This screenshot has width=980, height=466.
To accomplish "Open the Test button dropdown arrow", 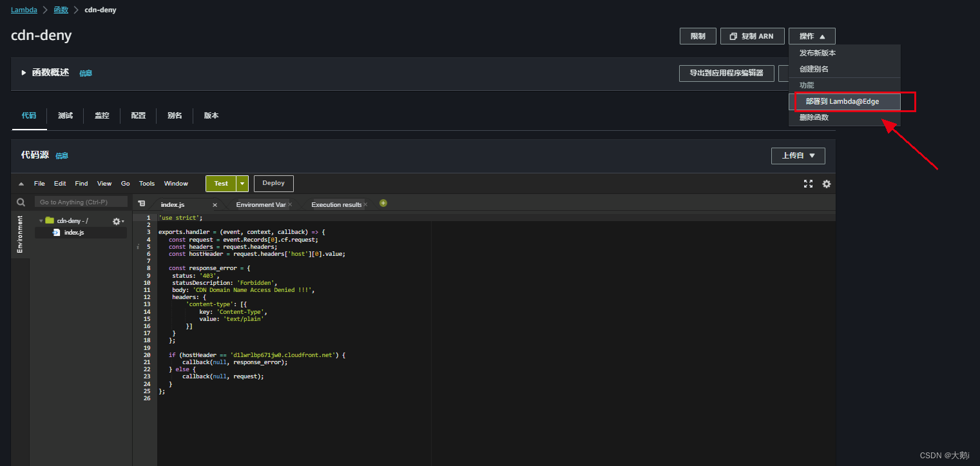I will click(x=242, y=184).
